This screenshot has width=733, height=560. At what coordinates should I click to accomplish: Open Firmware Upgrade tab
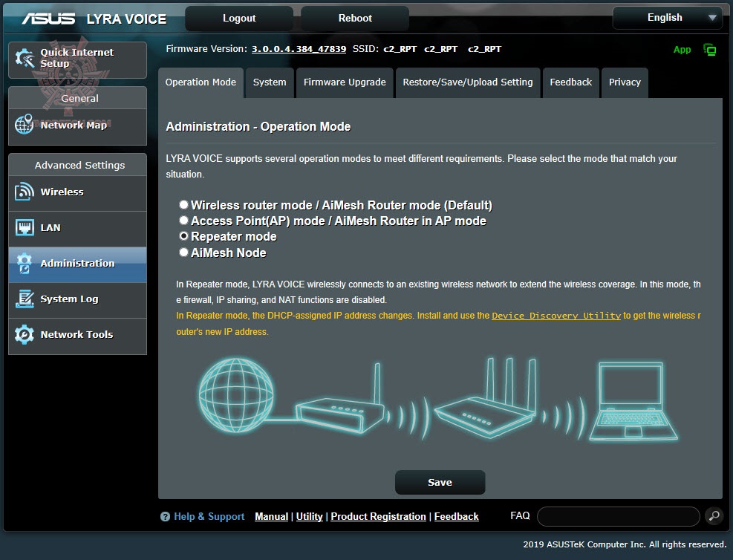(345, 82)
